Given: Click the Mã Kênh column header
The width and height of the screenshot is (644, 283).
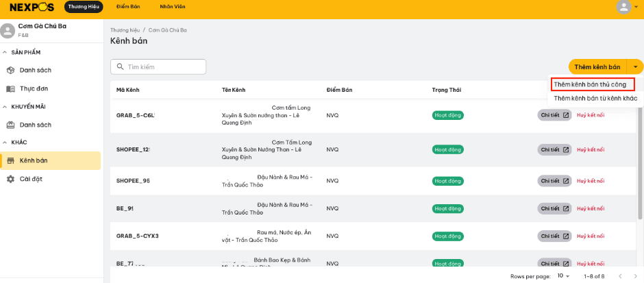Looking at the screenshot, I should [x=127, y=90].
